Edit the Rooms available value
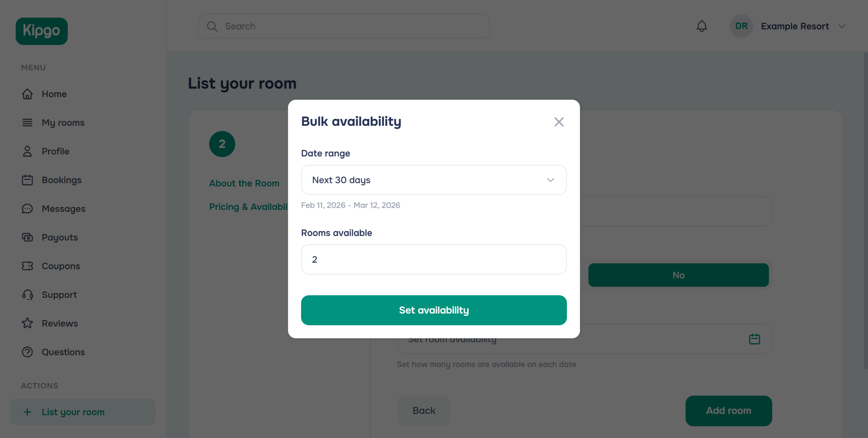868x438 pixels. pyautogui.click(x=434, y=259)
